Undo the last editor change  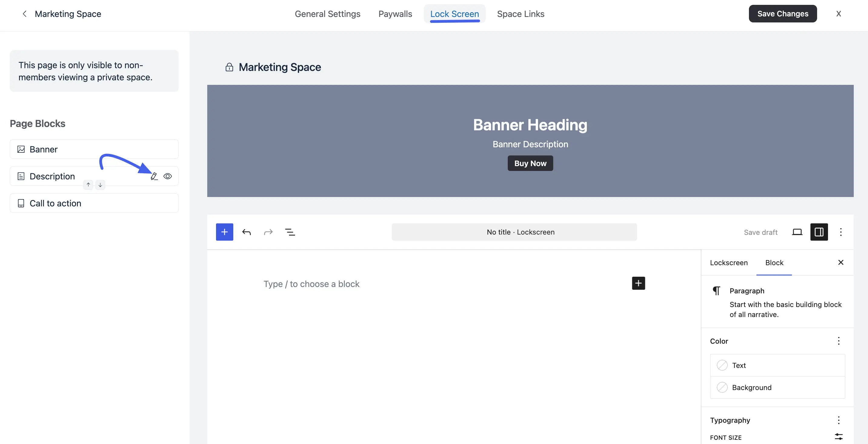tap(246, 232)
